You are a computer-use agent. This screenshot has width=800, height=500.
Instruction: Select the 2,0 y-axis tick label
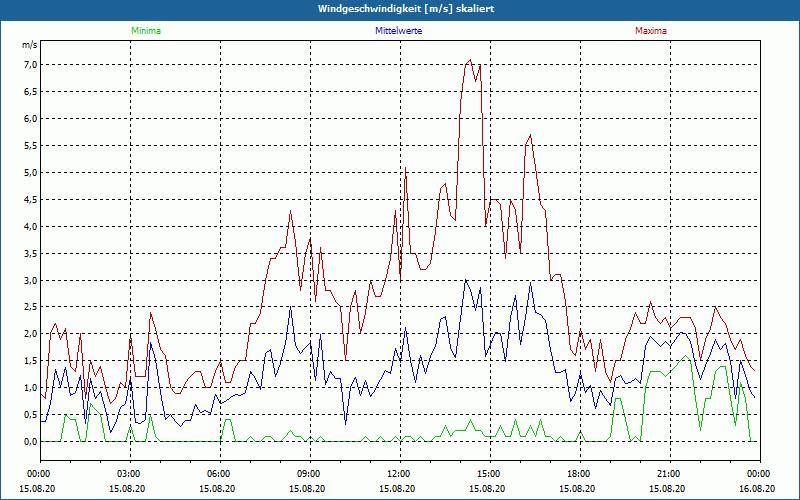click(30, 334)
